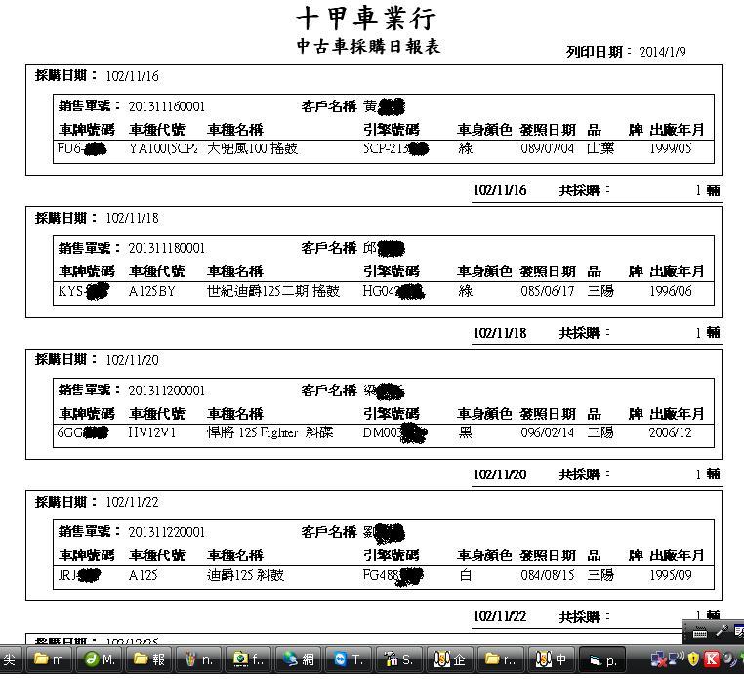Switch to the '企' taskbar program
The image size is (744, 700).
(448, 660)
